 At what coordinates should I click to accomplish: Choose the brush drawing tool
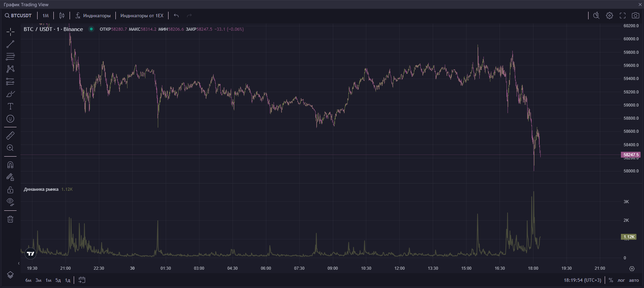(x=10, y=94)
